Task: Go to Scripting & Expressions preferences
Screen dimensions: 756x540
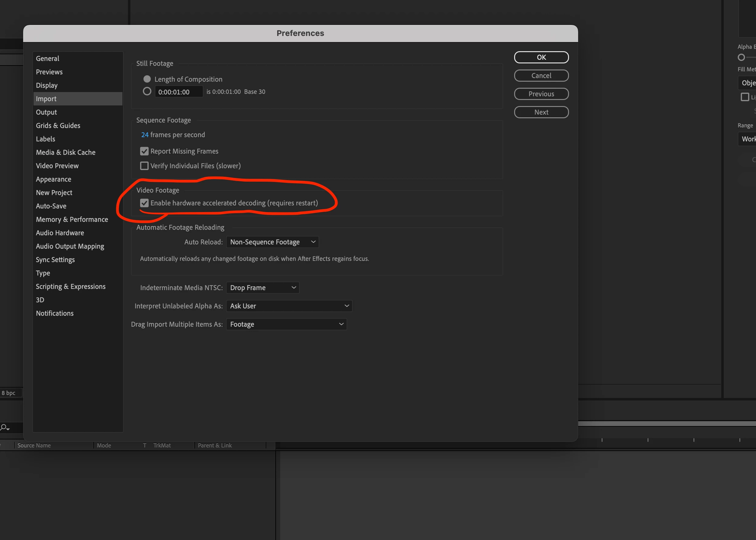Action: (x=70, y=286)
